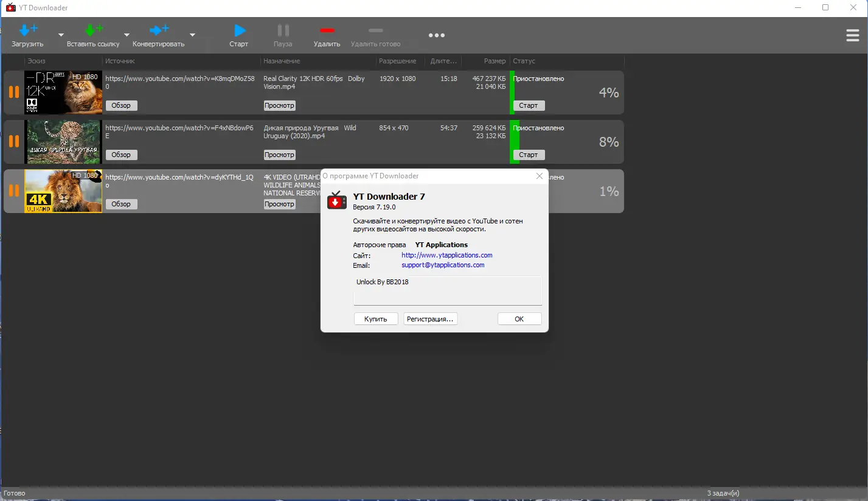868x501 pixels.
Task: Click the Конвертировать convert icon
Action: point(159,29)
